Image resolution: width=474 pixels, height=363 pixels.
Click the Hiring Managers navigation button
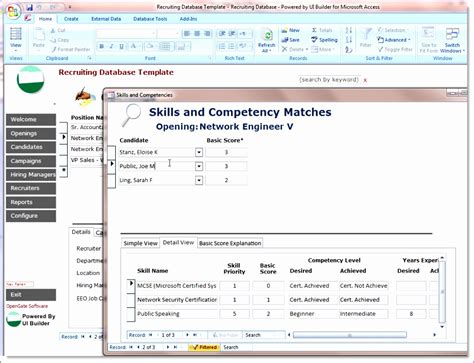(x=31, y=175)
